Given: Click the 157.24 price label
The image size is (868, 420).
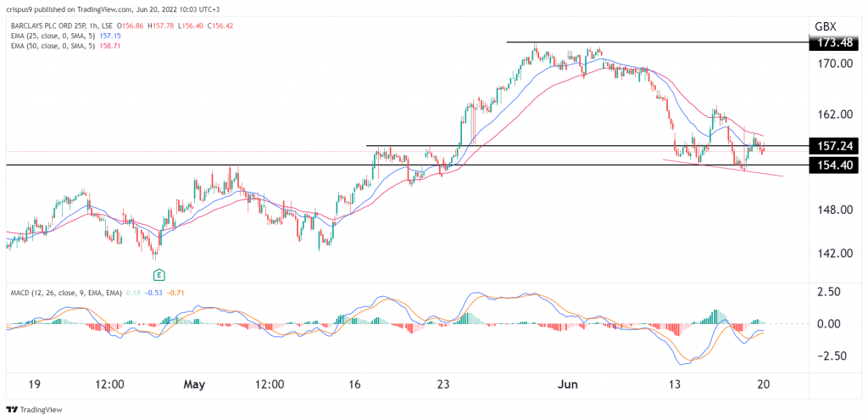Looking at the screenshot, I should (834, 146).
